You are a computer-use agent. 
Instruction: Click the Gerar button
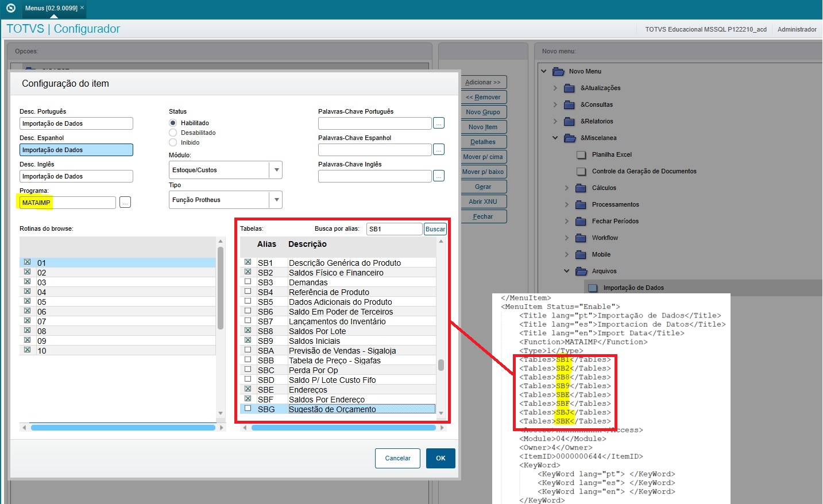483,187
